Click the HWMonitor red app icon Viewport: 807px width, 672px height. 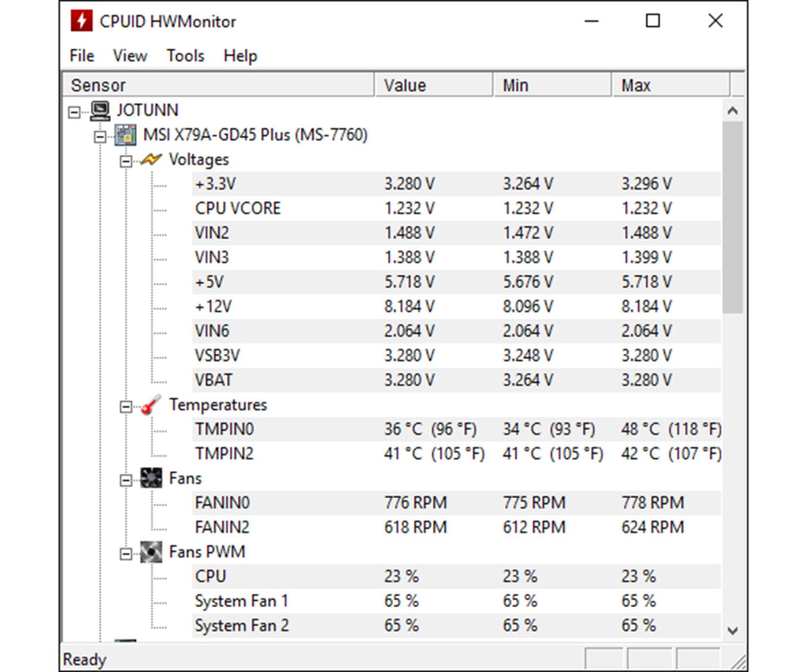[x=82, y=21]
